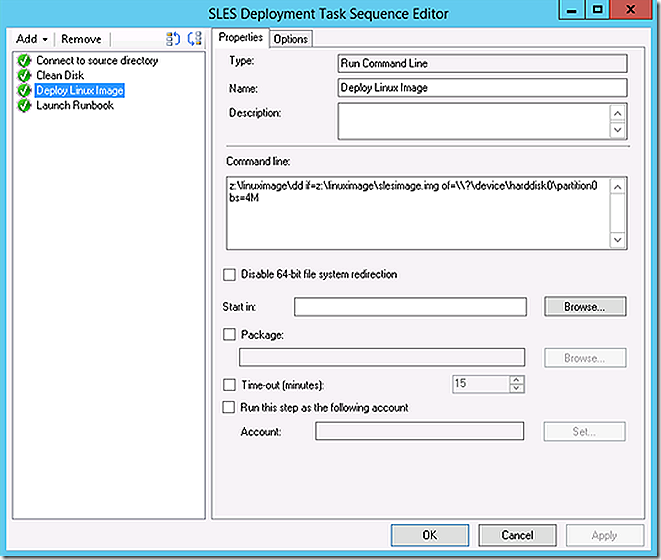
Task: Increase time-out with spinner up arrow
Action: pyautogui.click(x=516, y=380)
